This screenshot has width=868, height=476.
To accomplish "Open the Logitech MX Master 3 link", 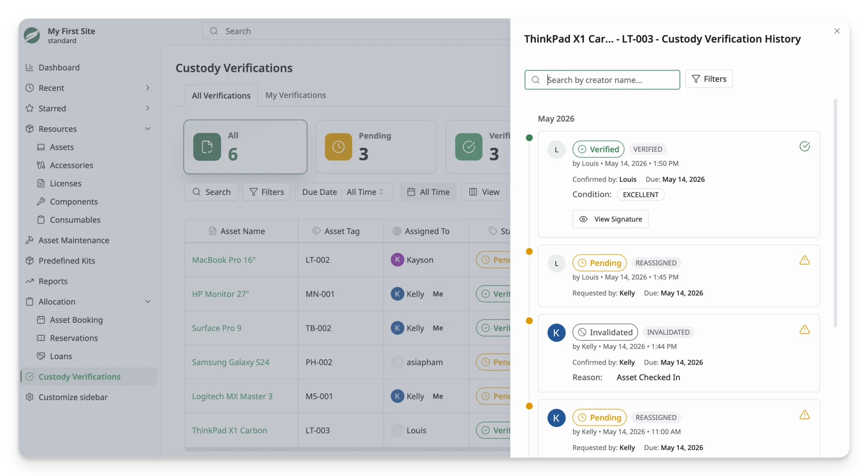I will [232, 396].
